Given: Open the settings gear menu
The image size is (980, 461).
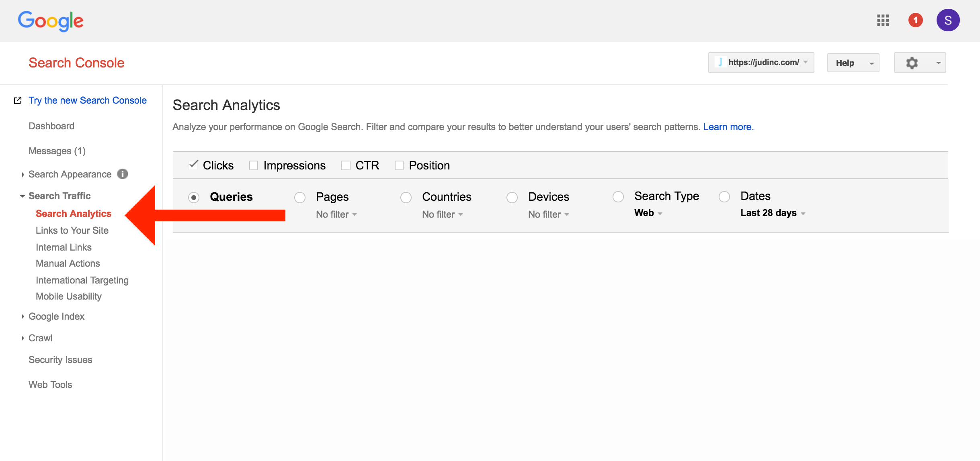Looking at the screenshot, I should click(x=920, y=63).
